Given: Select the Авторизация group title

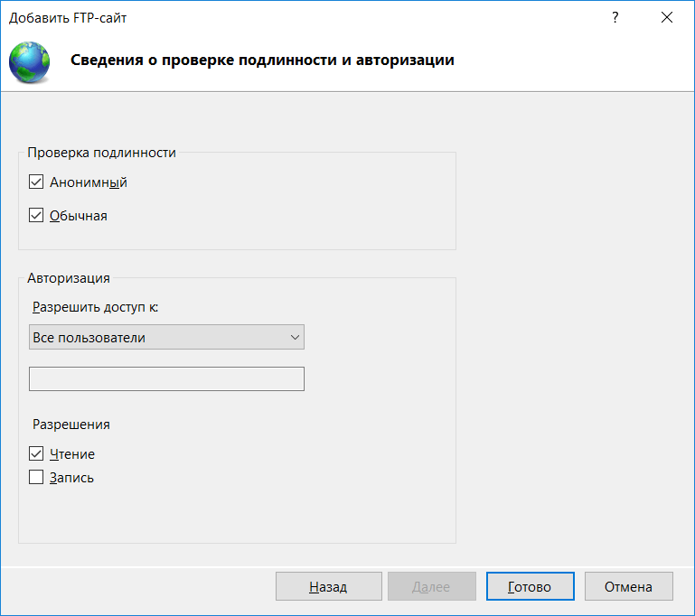Looking at the screenshot, I should (69, 278).
